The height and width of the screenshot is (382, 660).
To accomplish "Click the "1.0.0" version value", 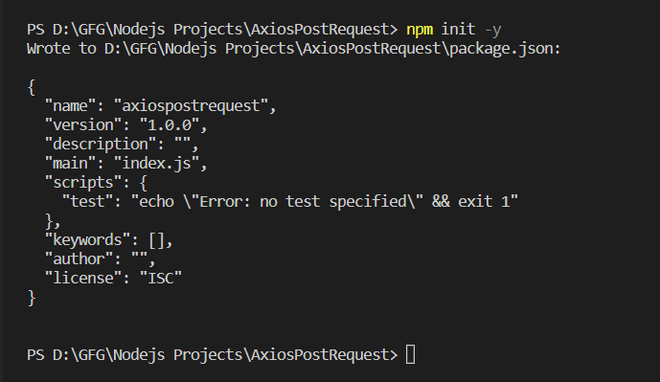I will tap(169, 125).
